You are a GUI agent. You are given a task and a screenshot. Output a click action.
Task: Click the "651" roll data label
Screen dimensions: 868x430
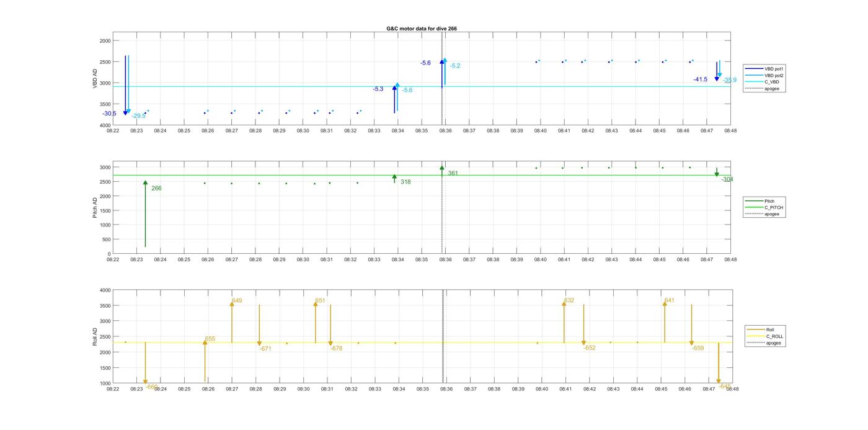[320, 300]
